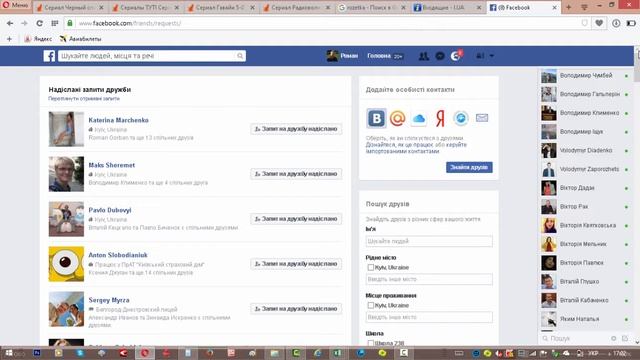This screenshot has height=360, width=640.
Task: Focus the hometown other city field
Action: pos(429,279)
